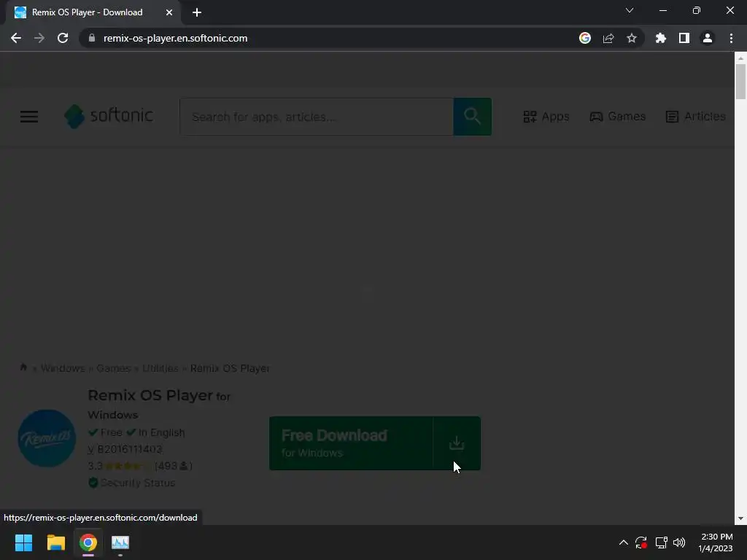Click the address bar URL

point(175,38)
